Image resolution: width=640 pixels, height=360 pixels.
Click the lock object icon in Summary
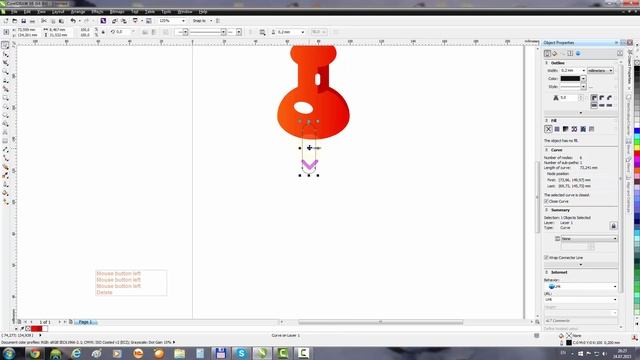coord(613,226)
